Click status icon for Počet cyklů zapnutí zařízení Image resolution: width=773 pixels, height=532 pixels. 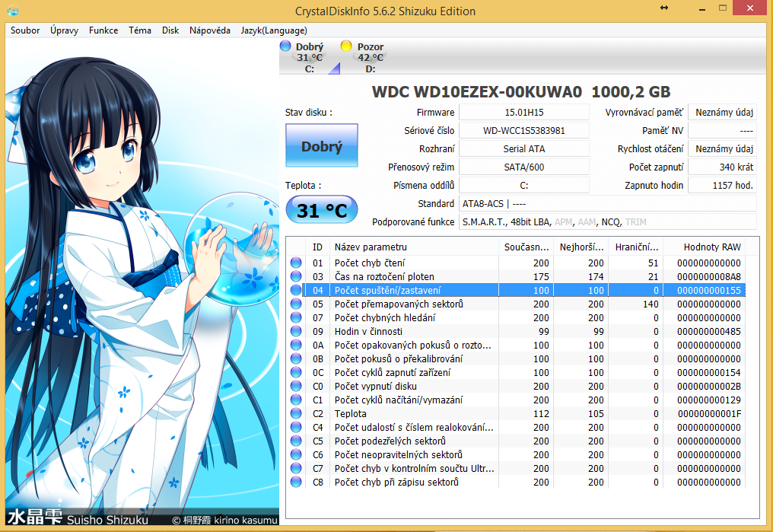pyautogui.click(x=296, y=373)
